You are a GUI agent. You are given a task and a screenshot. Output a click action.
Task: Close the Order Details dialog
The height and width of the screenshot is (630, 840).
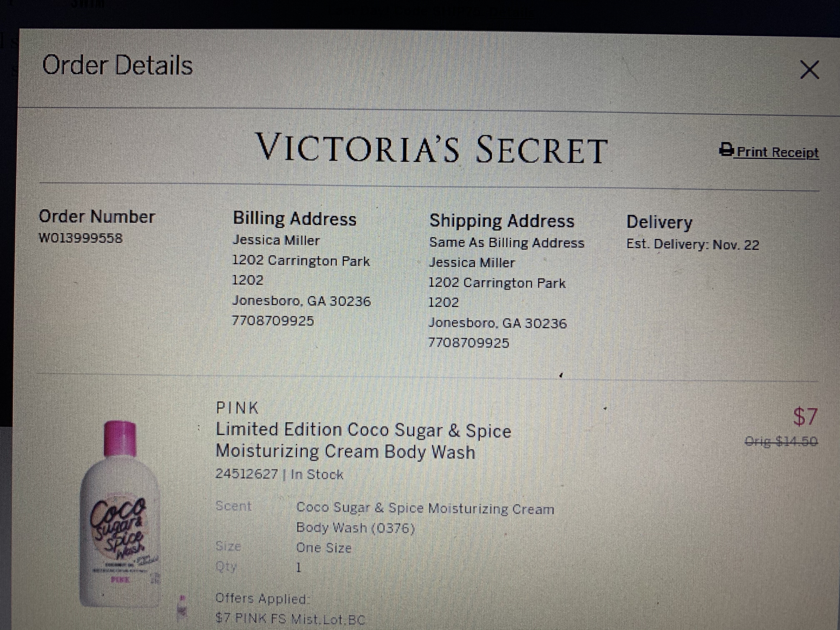pyautogui.click(x=810, y=70)
